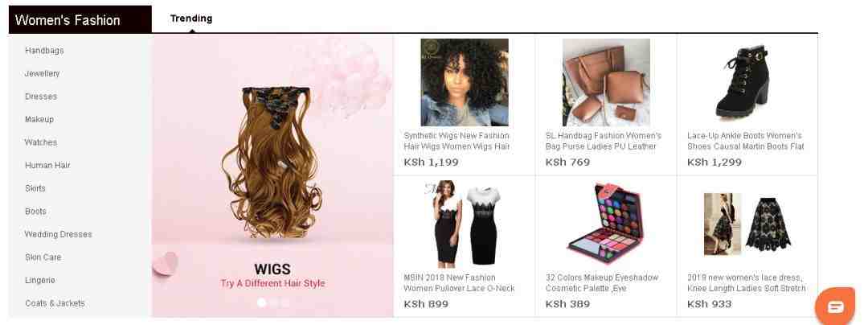This screenshot has width=868, height=325.
Task: Open the orange chat support icon
Action: (x=835, y=306)
